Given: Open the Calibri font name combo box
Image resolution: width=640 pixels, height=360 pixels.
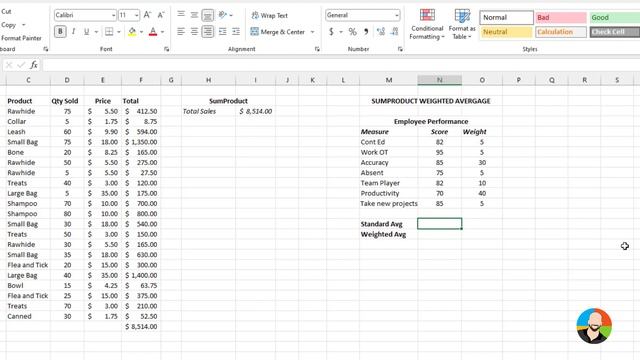Looking at the screenshot, I should tap(85, 15).
